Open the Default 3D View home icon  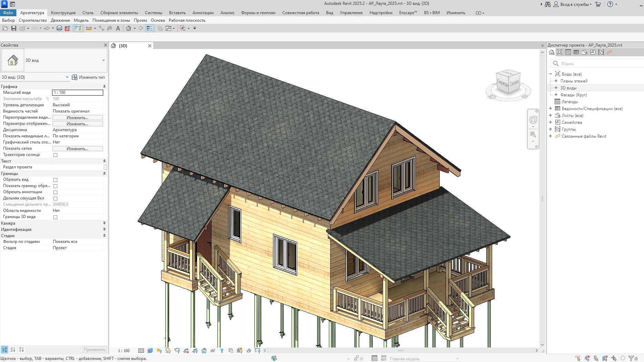pos(129,28)
